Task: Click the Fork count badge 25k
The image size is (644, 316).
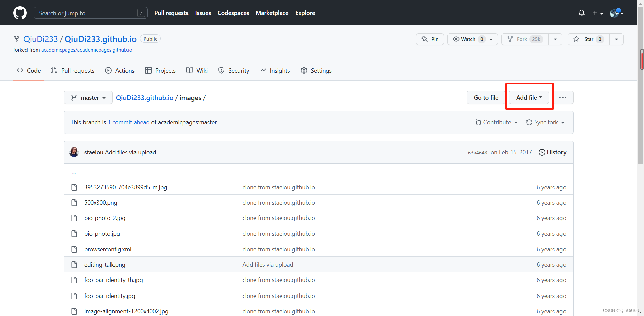Action: (536, 39)
